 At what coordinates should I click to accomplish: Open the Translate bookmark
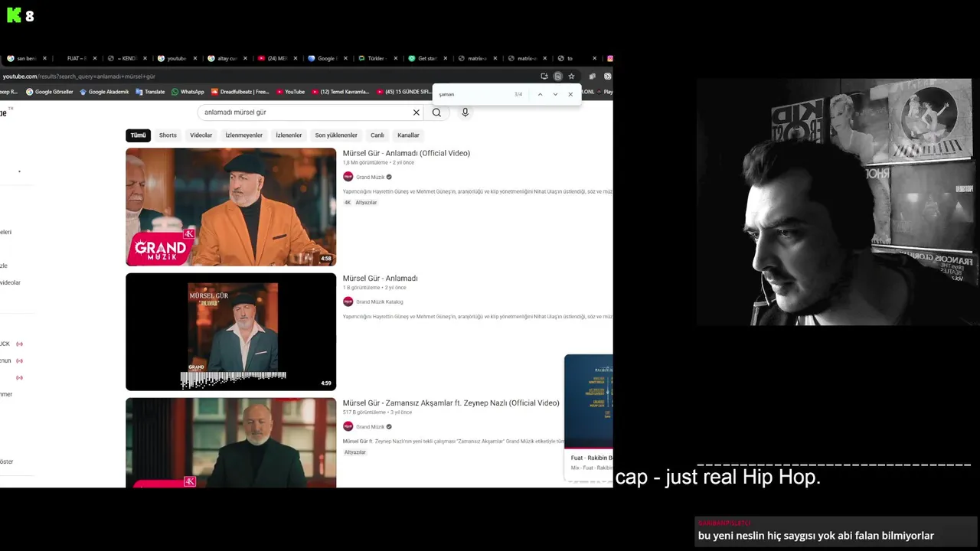(150, 92)
